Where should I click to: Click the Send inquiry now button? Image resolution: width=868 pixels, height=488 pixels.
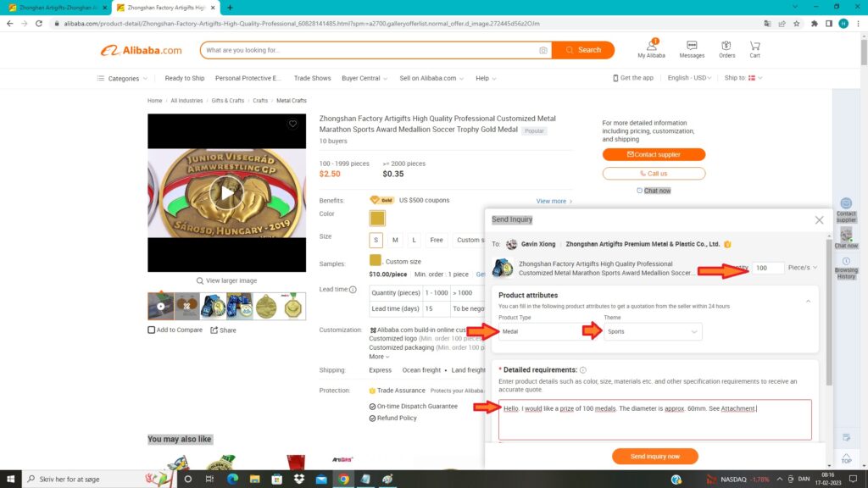[654, 457]
